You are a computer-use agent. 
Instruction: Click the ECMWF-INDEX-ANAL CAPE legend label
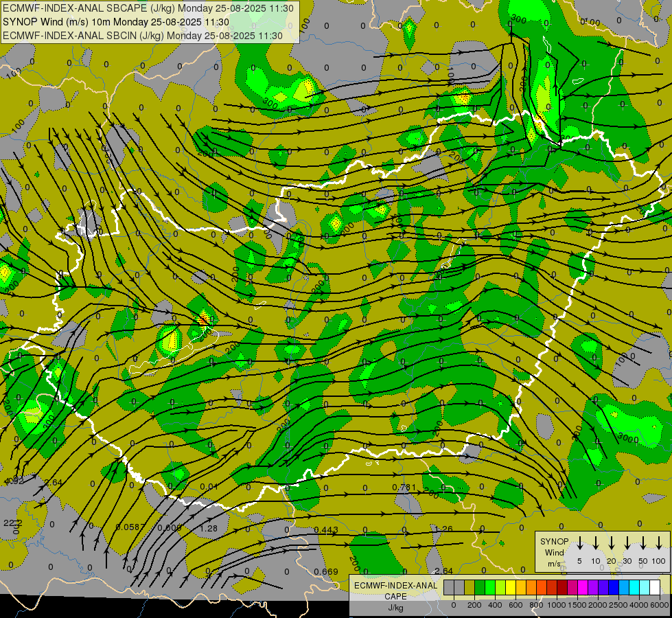coord(395,591)
